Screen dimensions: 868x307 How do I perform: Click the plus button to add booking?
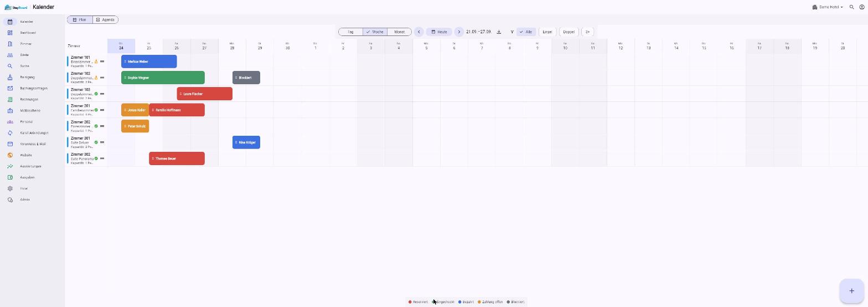tap(852, 290)
